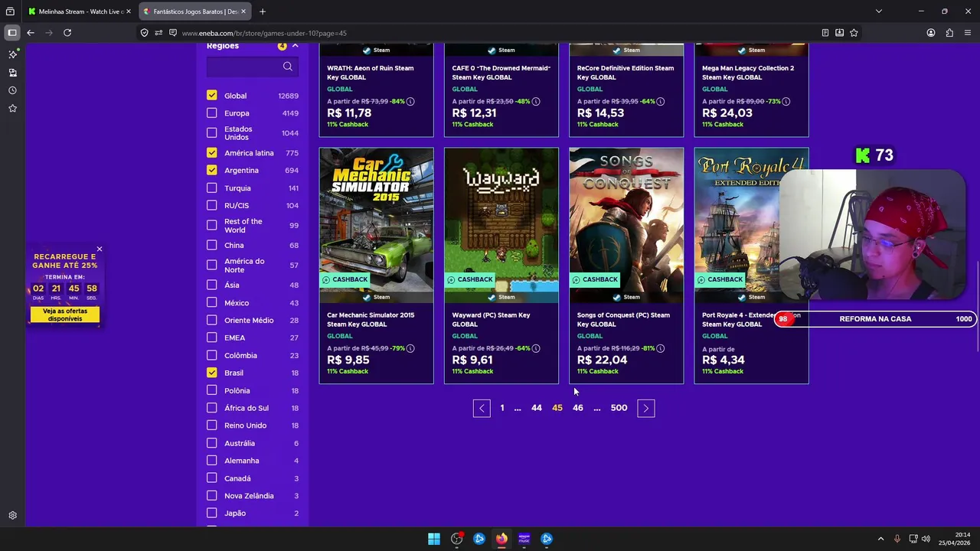The height and width of the screenshot is (551, 980).
Task: Enable the Estados Unidos filter
Action: [x=212, y=133]
